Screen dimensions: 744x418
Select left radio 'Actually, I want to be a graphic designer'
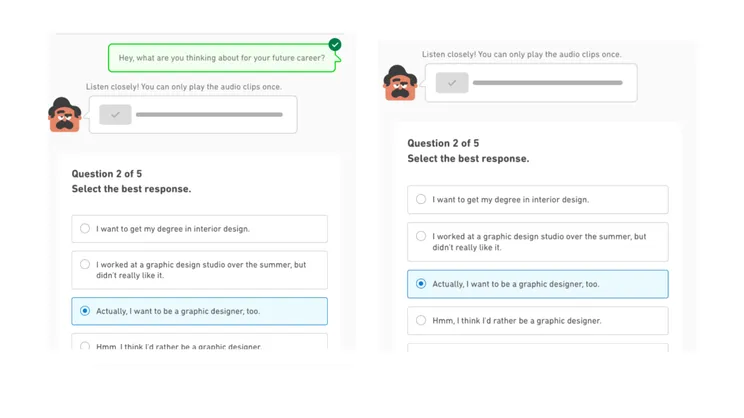coord(85,311)
